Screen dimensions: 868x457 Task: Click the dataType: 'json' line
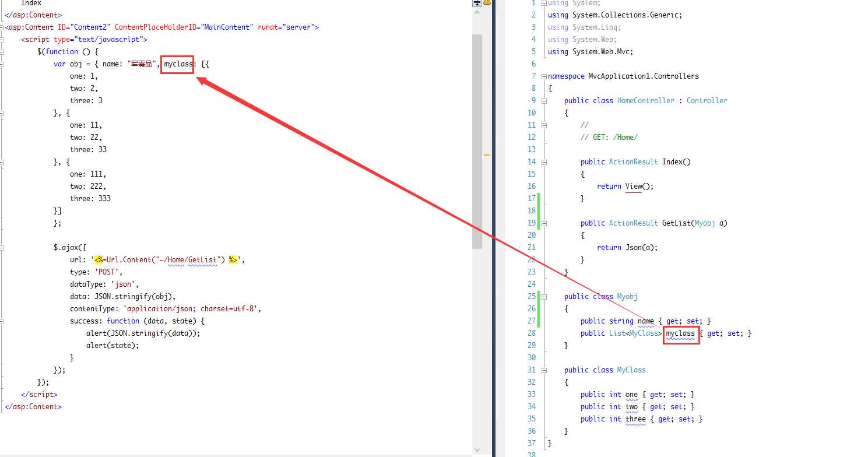click(104, 284)
